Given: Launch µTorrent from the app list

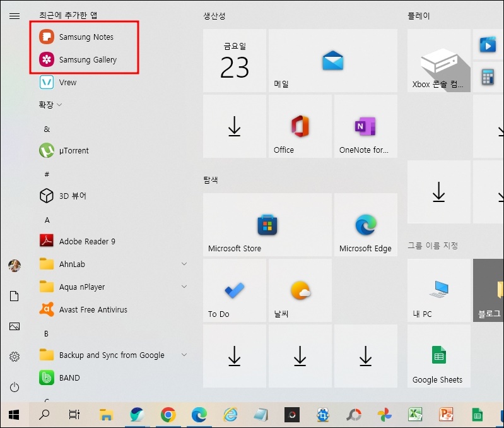Looking at the screenshot, I should (64, 150).
